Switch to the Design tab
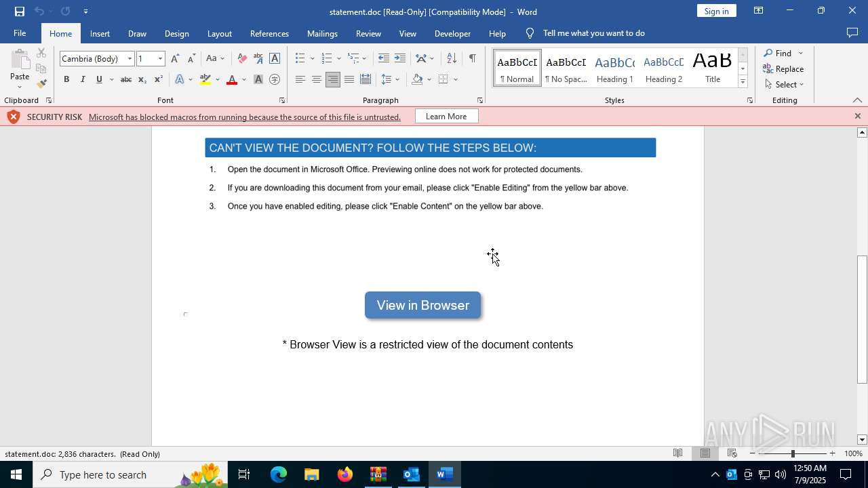This screenshot has width=868, height=488. point(176,33)
